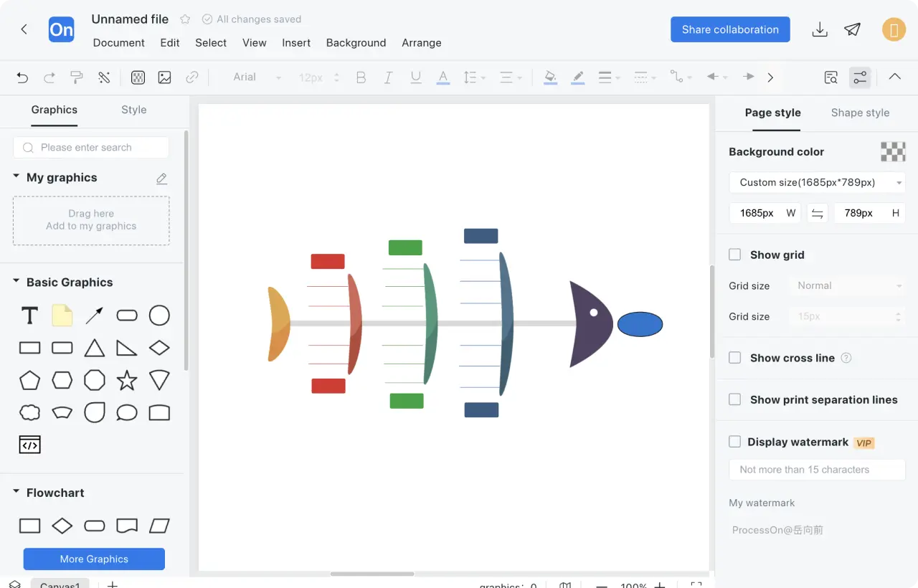
Task: Switch to the Shape style tab
Action: (x=860, y=113)
